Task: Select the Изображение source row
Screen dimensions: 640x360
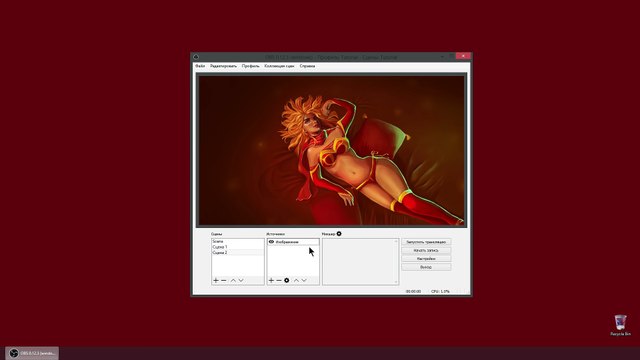Action: pyautogui.click(x=293, y=242)
